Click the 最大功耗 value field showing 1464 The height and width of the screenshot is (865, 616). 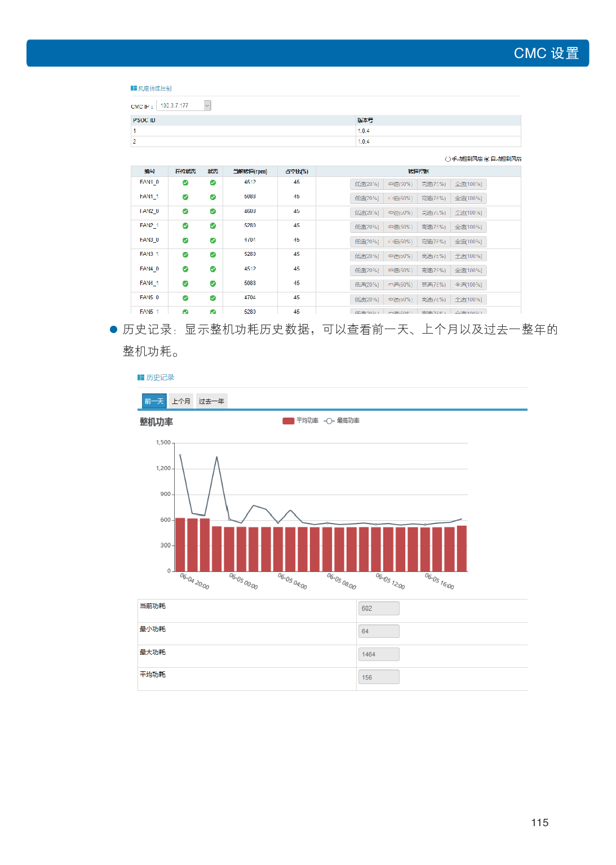(379, 654)
